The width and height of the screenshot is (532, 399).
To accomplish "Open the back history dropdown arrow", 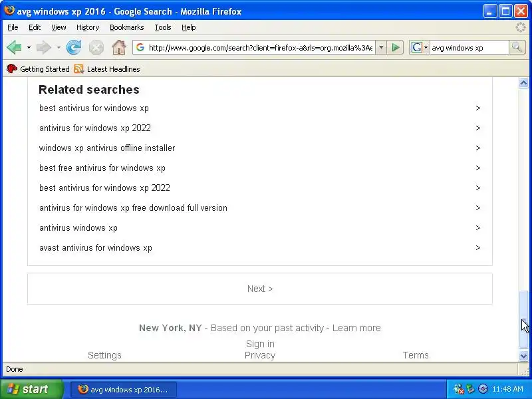I will coord(29,47).
